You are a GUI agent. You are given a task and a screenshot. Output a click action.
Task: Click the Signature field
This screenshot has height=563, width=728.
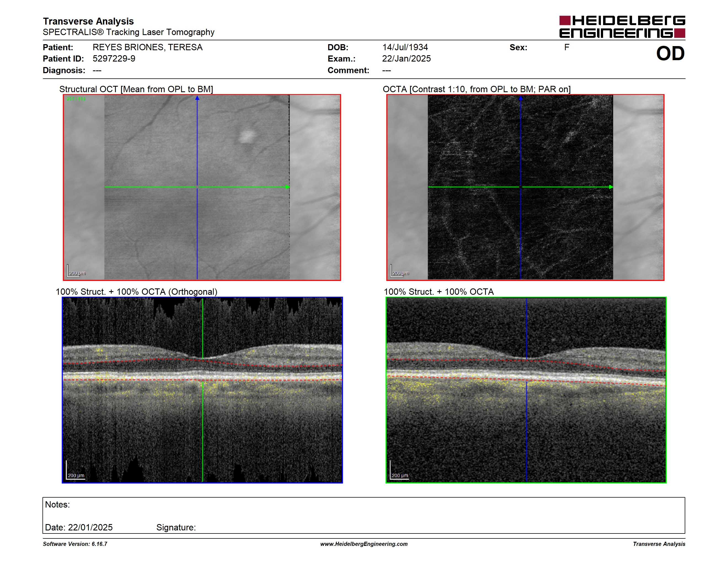click(x=176, y=528)
